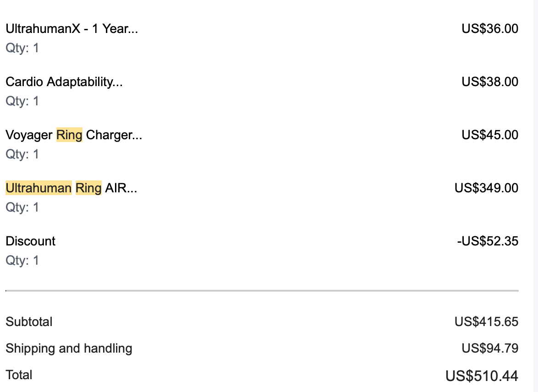Screen dimensions: 538x392
Task: Select the US$38.00 price
Action: [x=490, y=82]
